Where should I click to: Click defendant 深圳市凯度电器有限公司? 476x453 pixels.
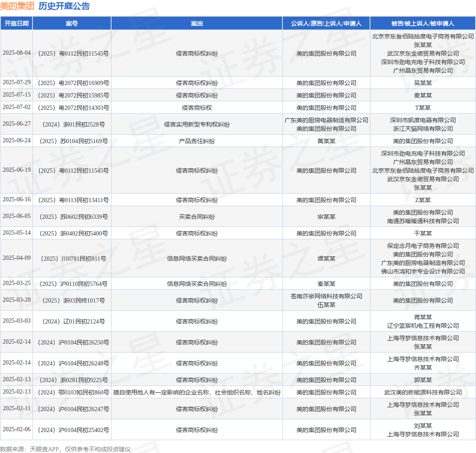[x=423, y=120]
